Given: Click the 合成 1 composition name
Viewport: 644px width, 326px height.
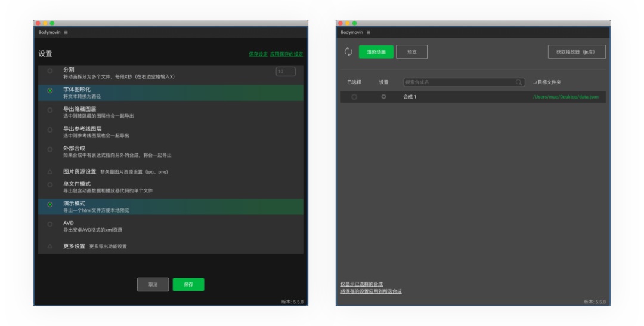Looking at the screenshot, I should 410,97.
